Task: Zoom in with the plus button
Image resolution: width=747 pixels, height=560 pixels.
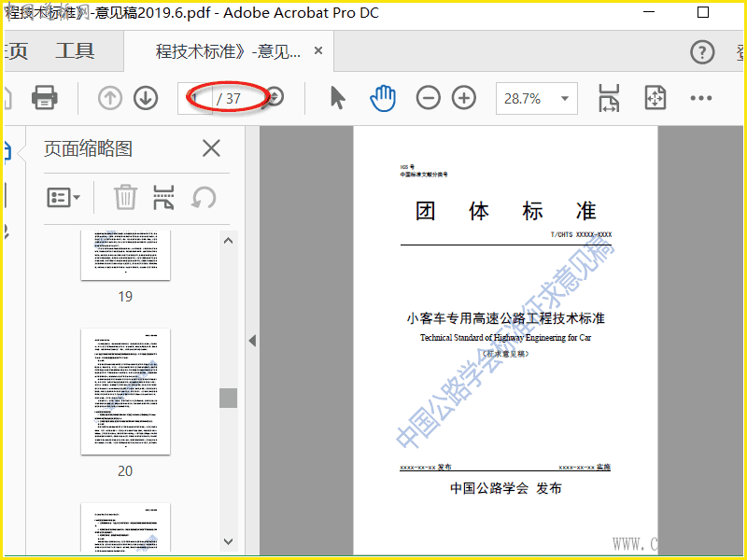Action: pyautogui.click(x=464, y=98)
